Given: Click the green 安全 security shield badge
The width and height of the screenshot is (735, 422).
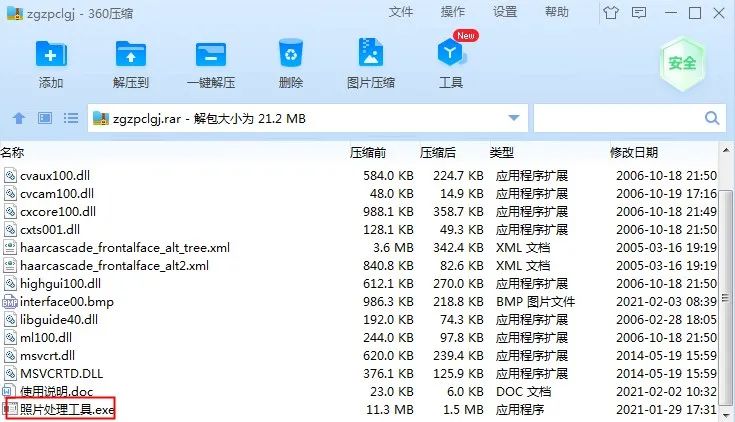Looking at the screenshot, I should 682,62.
